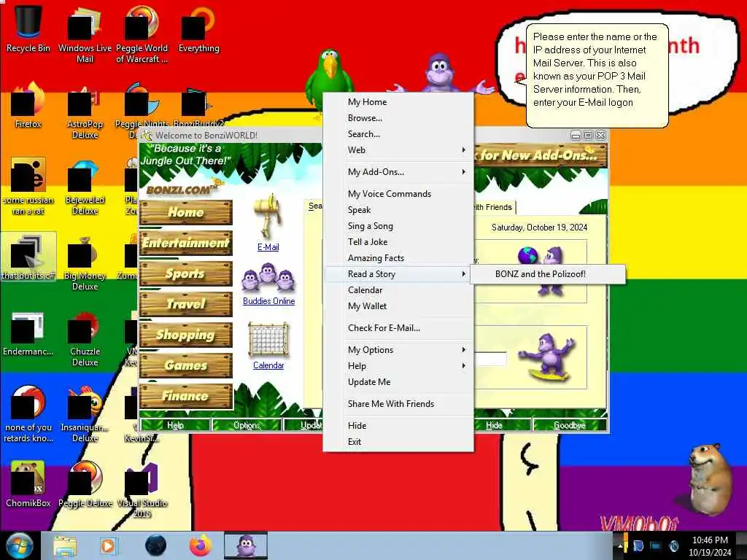The width and height of the screenshot is (747, 560).
Task: Open Visual Studio 2015 desktop icon
Action: (x=142, y=490)
